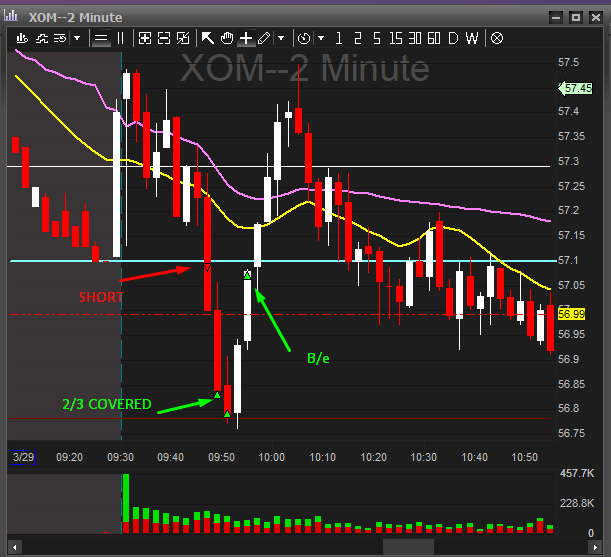Click the circled X clear icon
This screenshot has height=557, width=611.
click(497, 38)
